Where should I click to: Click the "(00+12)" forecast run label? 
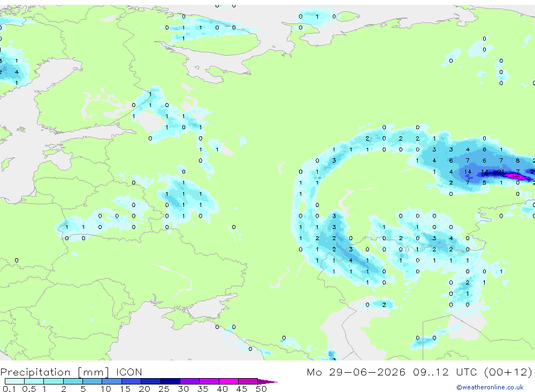coord(508,372)
